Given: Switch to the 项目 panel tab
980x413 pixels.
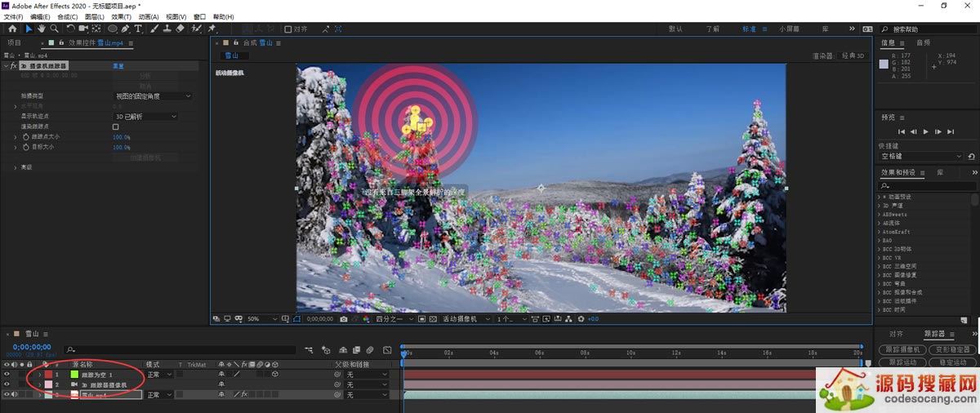Looking at the screenshot, I should [15, 42].
